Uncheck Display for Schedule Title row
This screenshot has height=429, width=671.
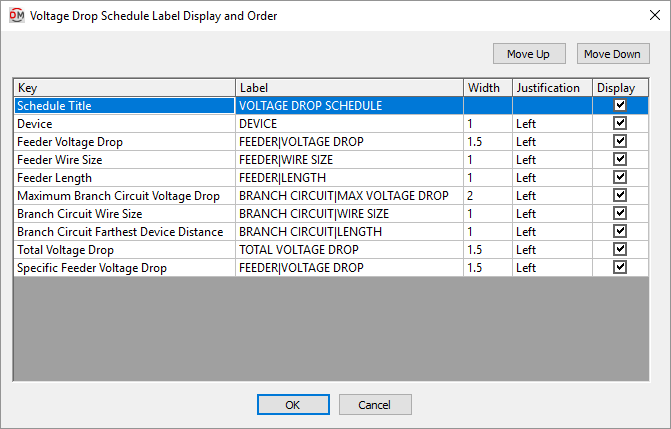pos(620,105)
